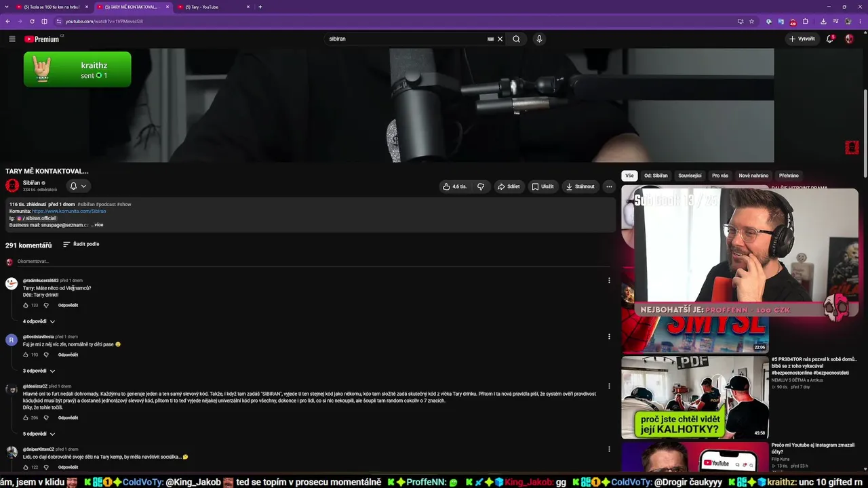Open subscription notification bell dropdown

pyautogui.click(x=78, y=186)
